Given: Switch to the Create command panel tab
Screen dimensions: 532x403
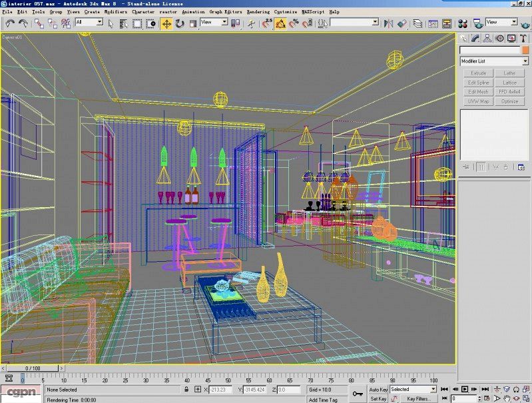Looking at the screenshot, I should pos(463,39).
